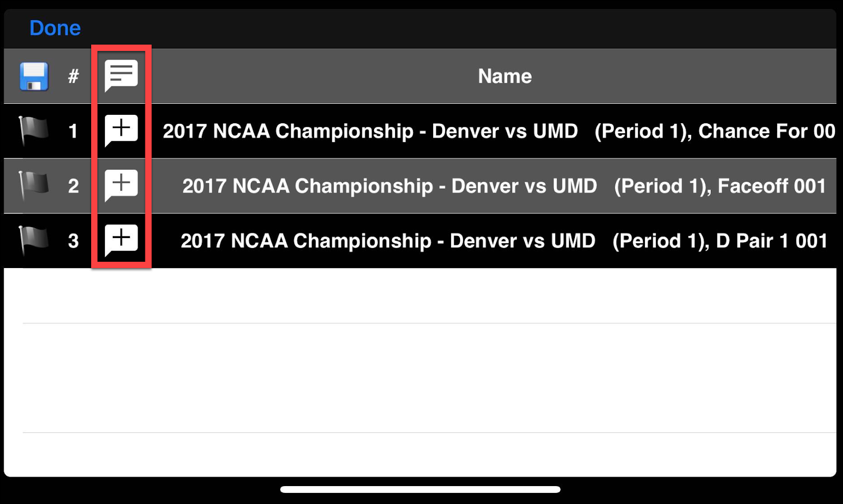Sort by the Name column header
843x504 pixels.
[505, 76]
